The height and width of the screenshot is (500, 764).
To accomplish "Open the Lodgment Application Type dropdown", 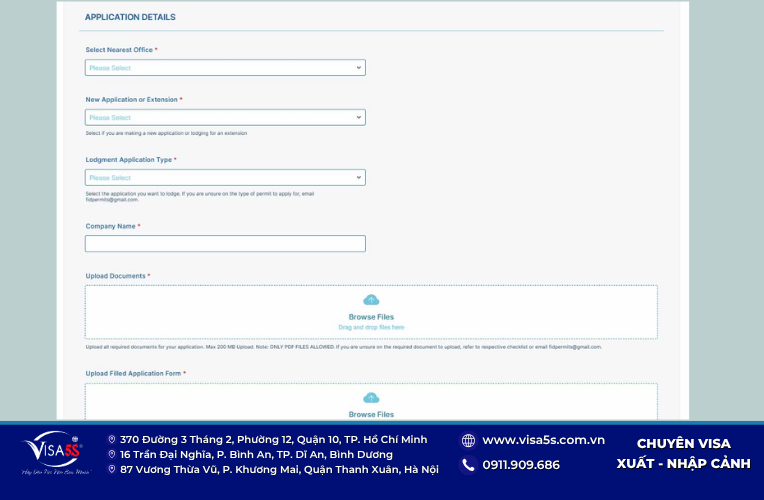I will 225,178.
